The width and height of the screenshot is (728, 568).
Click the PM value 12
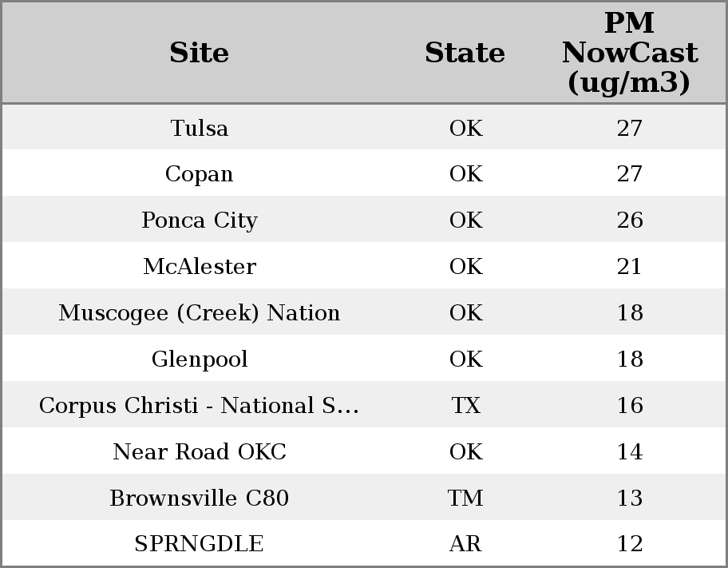[629, 544]
